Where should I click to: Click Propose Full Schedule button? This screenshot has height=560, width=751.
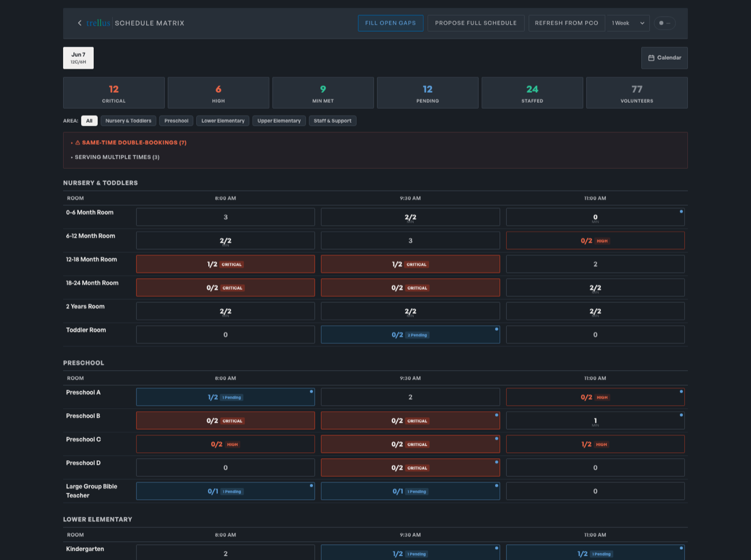(476, 23)
